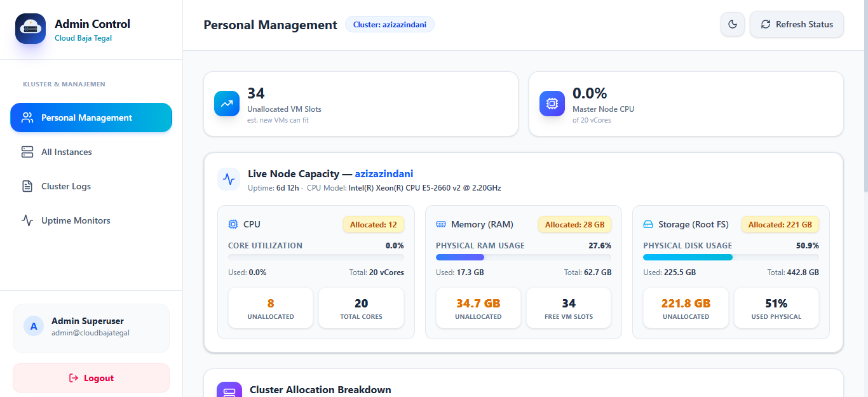868x397 pixels.
Task: Click the Storage (Root FS) disk icon
Action: [x=648, y=224]
